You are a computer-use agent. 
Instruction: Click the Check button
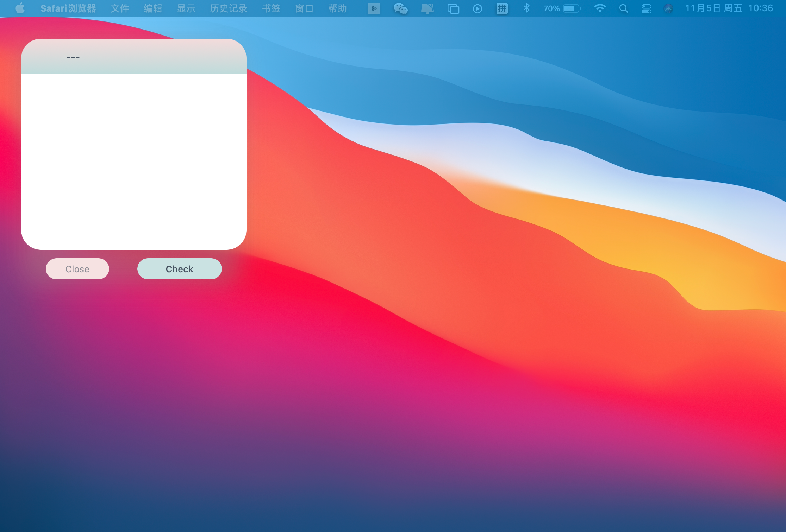click(180, 269)
